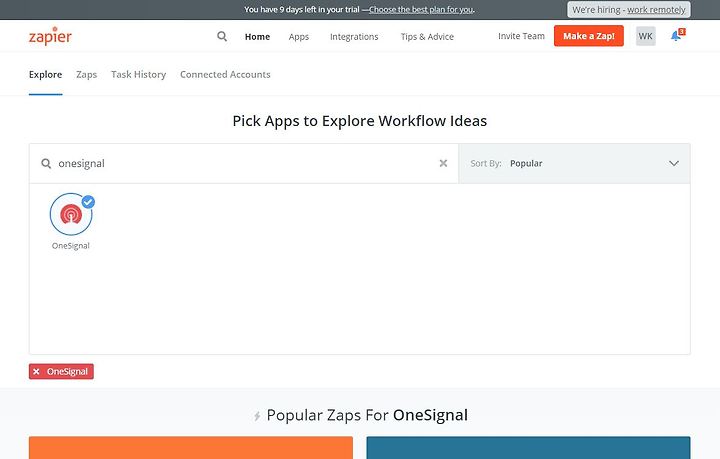Select the OneSignal app icon
The width and height of the screenshot is (720, 459).
[71, 214]
